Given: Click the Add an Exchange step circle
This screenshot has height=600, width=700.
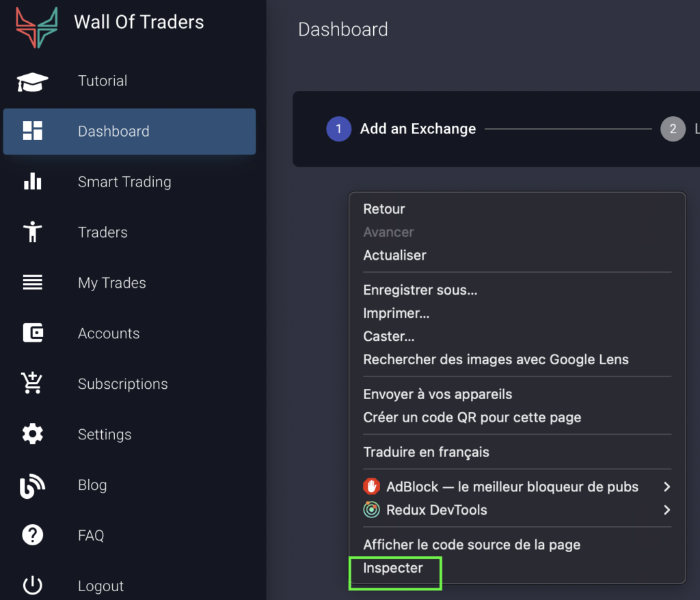Looking at the screenshot, I should (338, 128).
